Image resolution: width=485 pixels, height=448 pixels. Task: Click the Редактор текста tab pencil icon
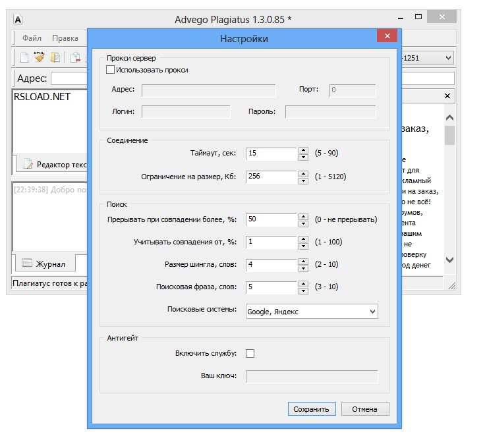28,164
